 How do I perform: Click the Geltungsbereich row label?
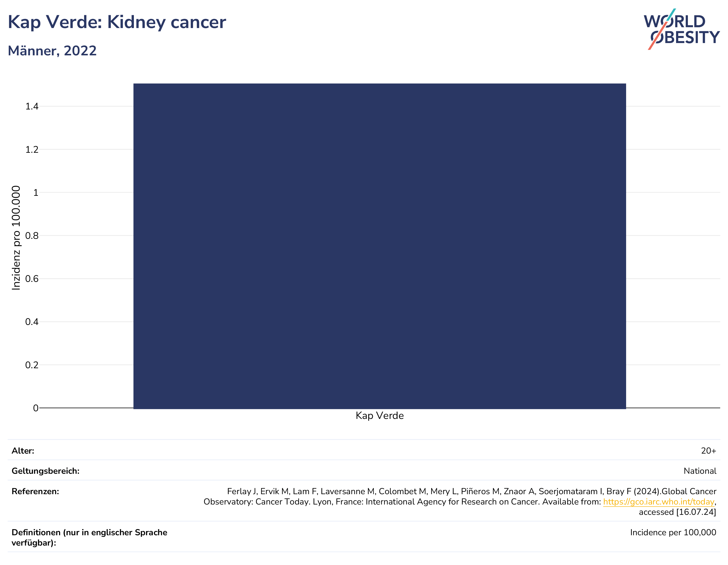[46, 471]
